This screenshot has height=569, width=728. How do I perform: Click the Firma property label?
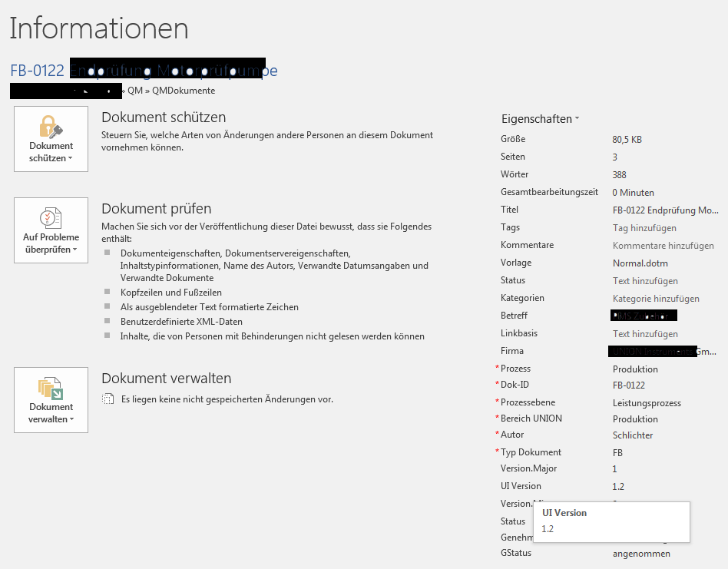pos(512,351)
